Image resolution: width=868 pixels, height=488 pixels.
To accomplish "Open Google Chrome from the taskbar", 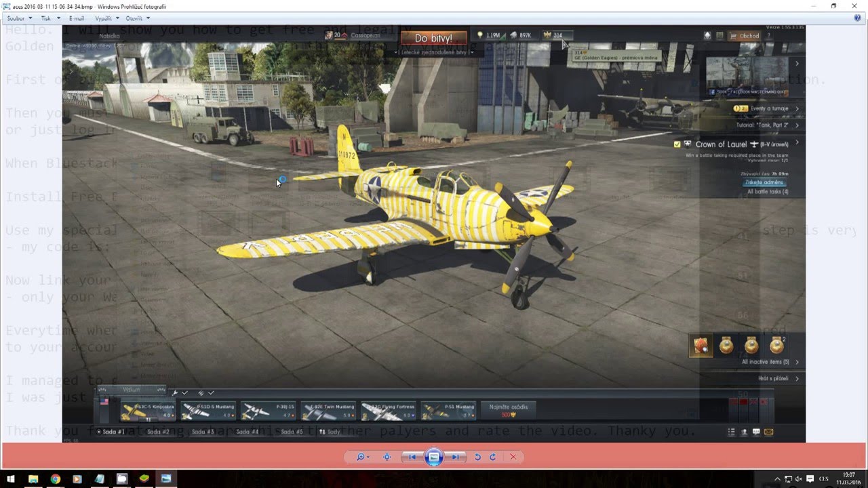I will tap(55, 479).
